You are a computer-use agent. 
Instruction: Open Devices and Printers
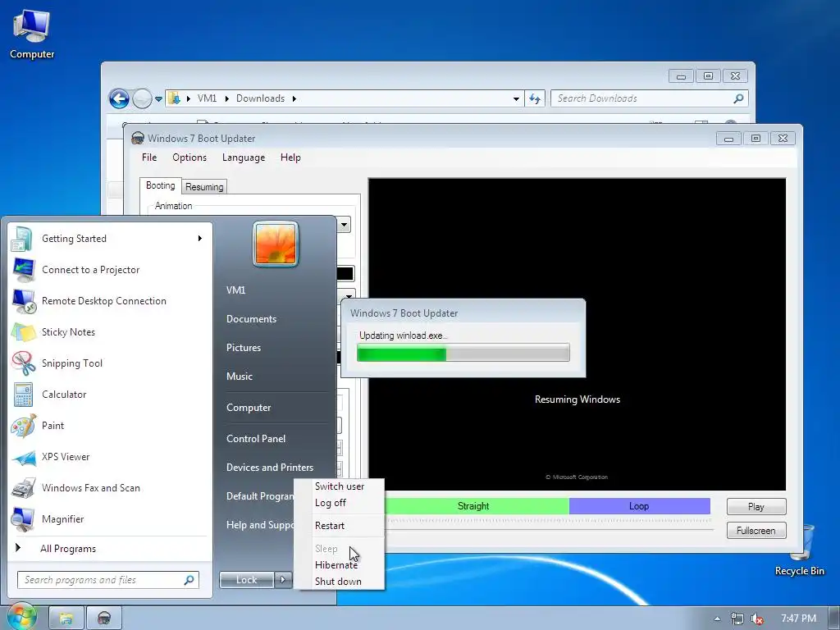[270, 468]
